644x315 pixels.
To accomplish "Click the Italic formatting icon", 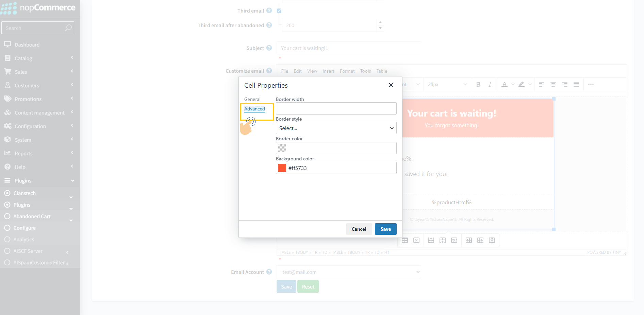I will coord(490,84).
